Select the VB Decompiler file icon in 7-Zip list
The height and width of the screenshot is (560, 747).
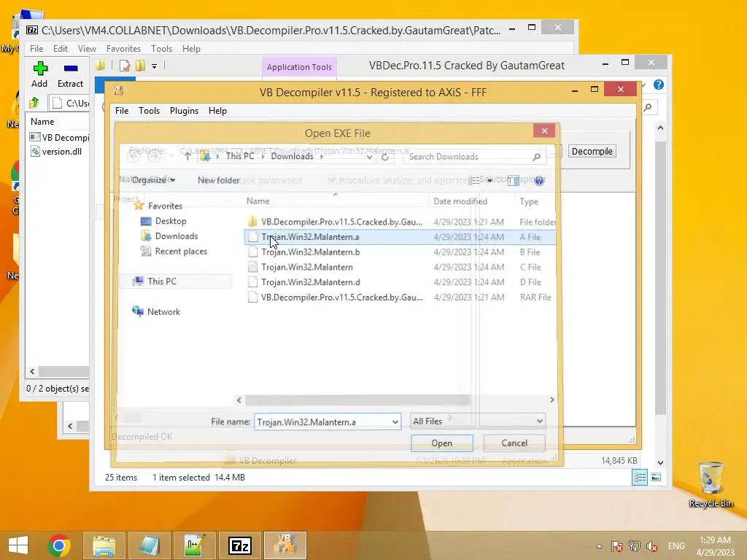click(35, 137)
